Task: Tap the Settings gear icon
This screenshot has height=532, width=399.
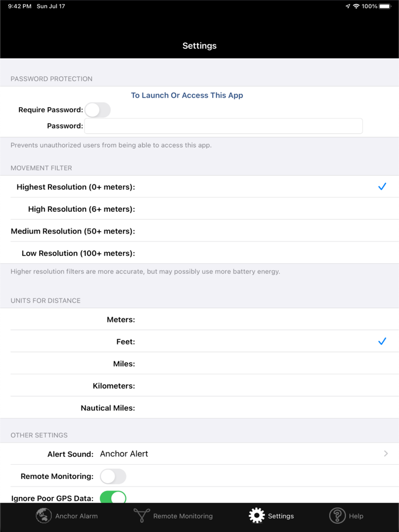Action: [256, 515]
